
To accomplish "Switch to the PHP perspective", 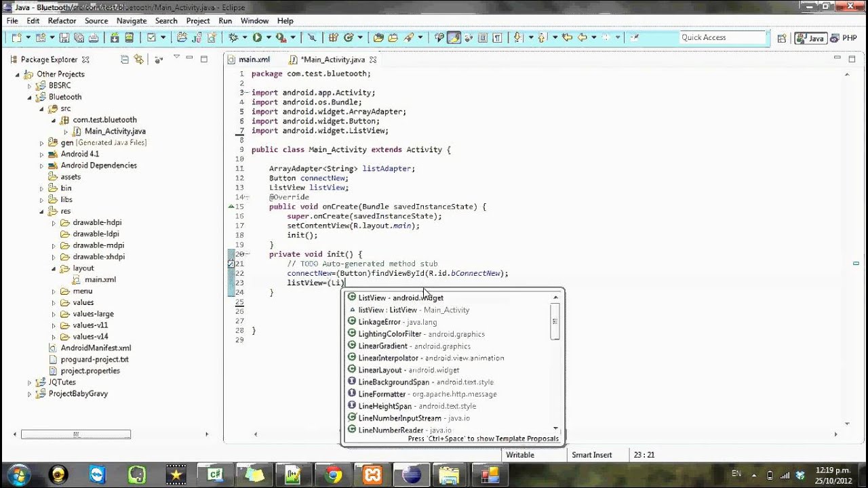I will (843, 39).
